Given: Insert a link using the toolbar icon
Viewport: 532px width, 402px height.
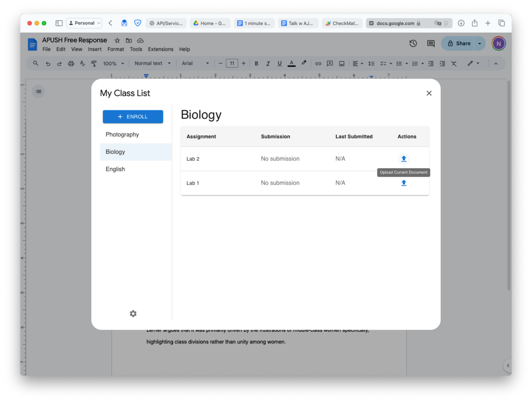Looking at the screenshot, I should (318, 63).
